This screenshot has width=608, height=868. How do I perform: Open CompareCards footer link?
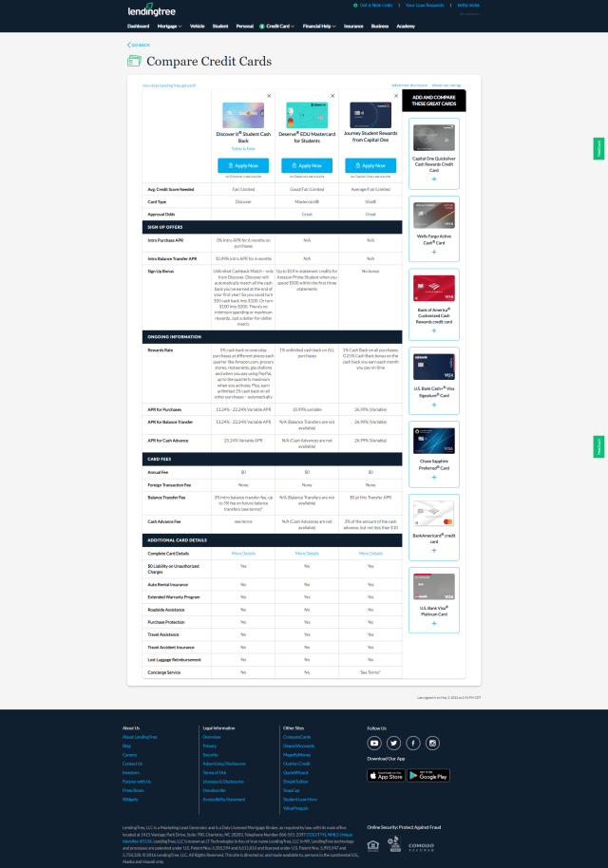click(296, 737)
